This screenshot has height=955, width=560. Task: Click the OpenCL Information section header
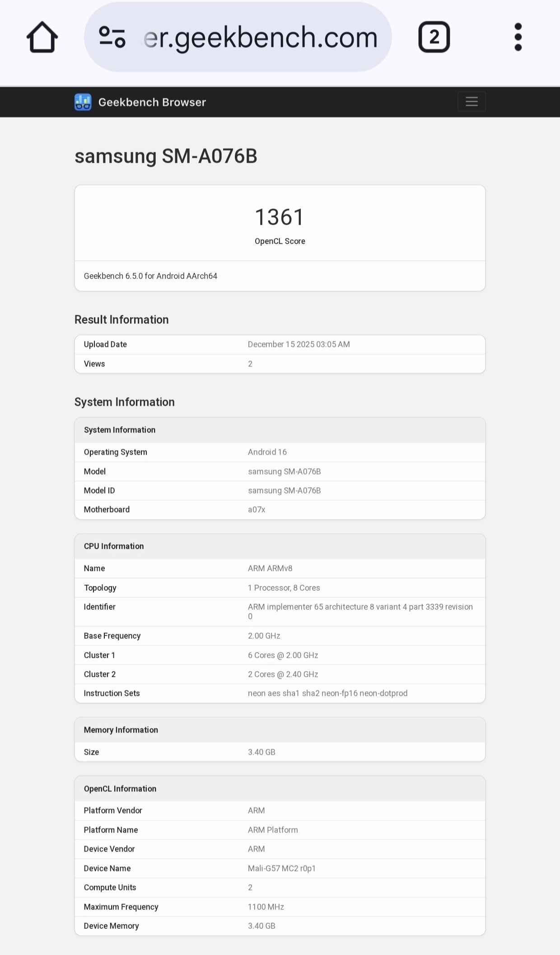pos(120,789)
